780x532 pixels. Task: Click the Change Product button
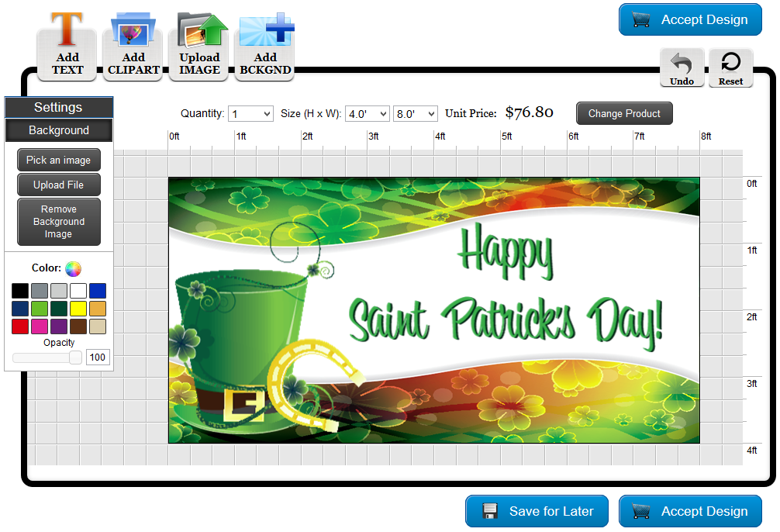pos(624,113)
